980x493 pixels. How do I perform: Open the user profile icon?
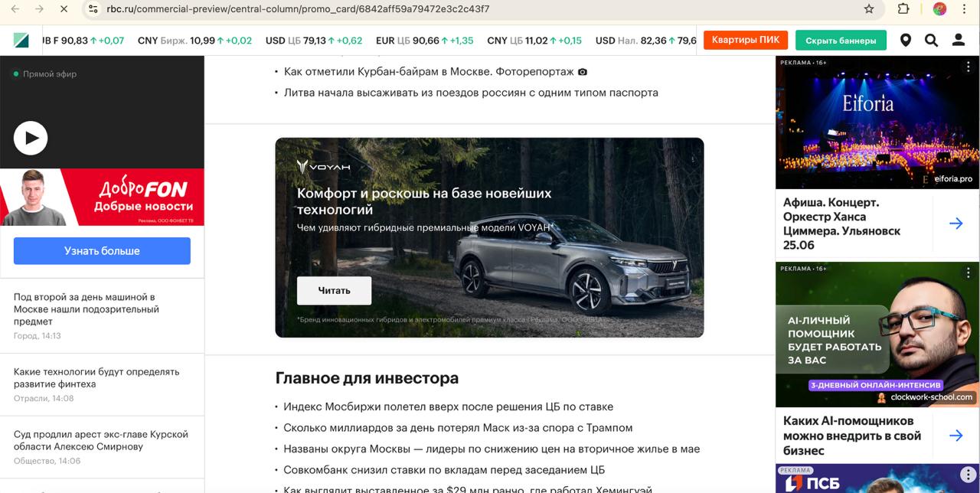coord(958,41)
